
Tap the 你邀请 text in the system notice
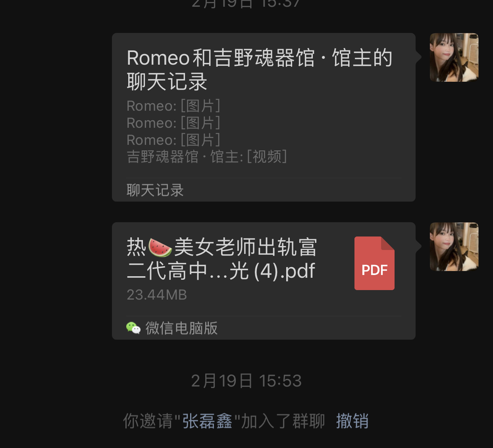click(x=148, y=421)
